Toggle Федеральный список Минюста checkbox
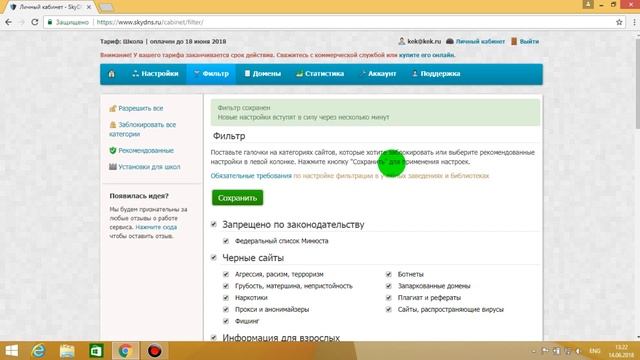This screenshot has width=640, height=360. point(226,241)
